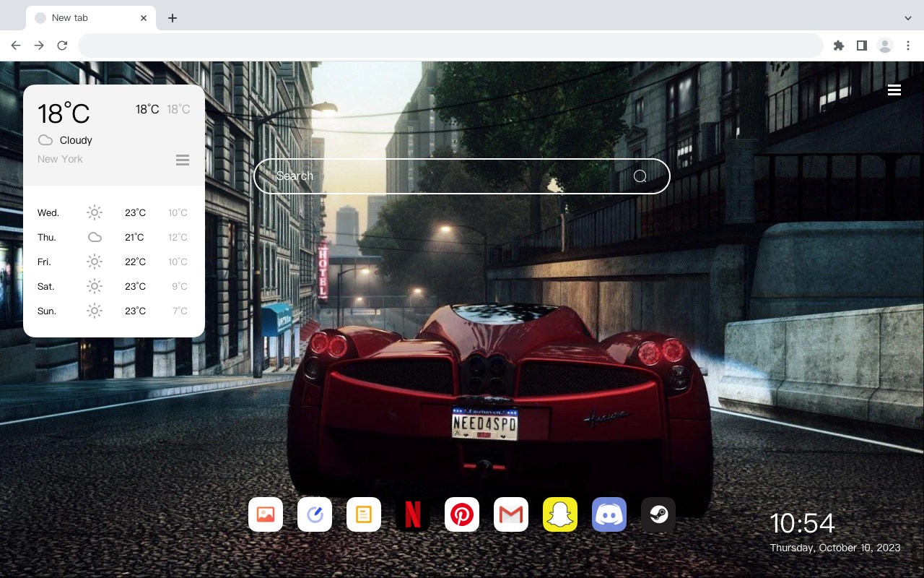Click the 10:54 clock display

(802, 523)
